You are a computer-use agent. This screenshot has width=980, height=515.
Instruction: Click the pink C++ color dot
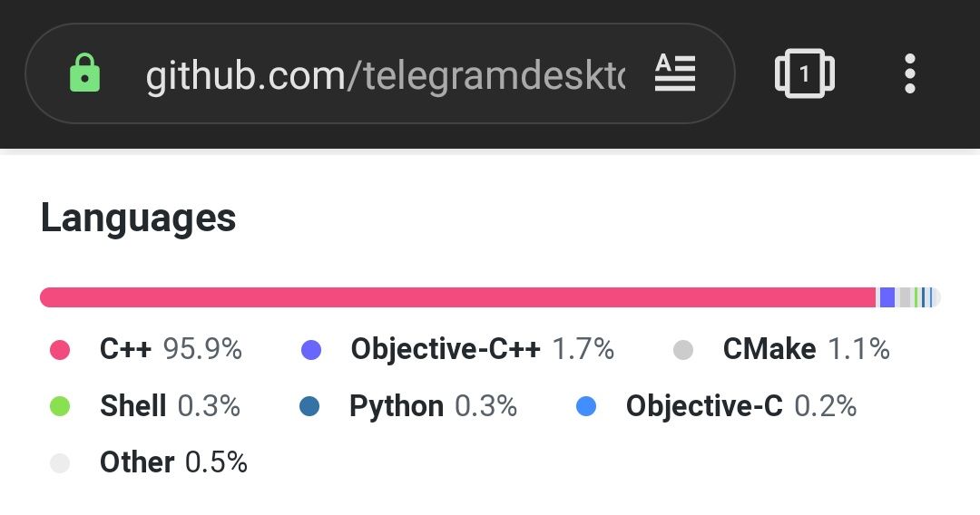point(60,350)
